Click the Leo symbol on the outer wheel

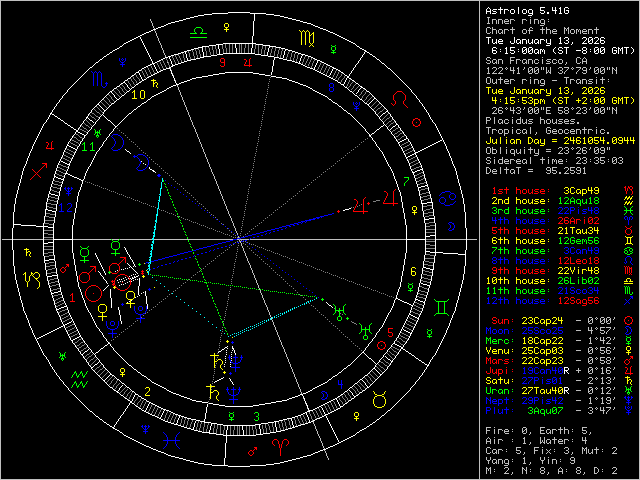[400, 99]
